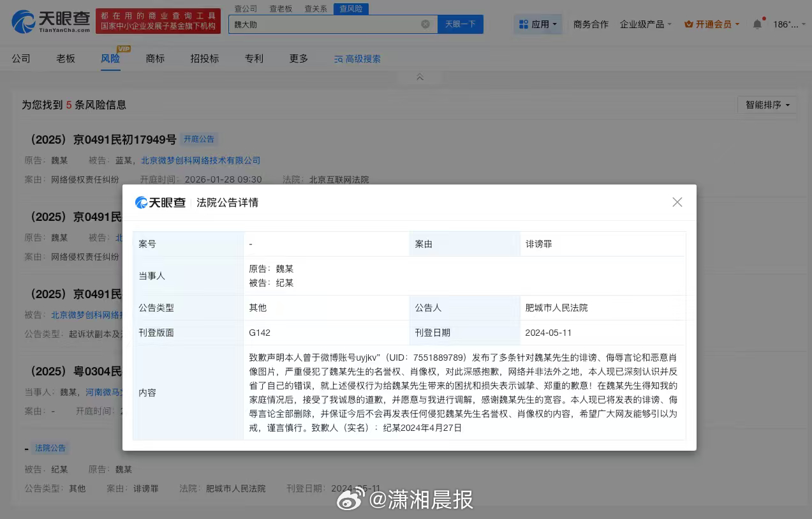Viewport: 812px width, 519px height.
Task: Click the search input showing 魏大励
Action: [x=332, y=24]
